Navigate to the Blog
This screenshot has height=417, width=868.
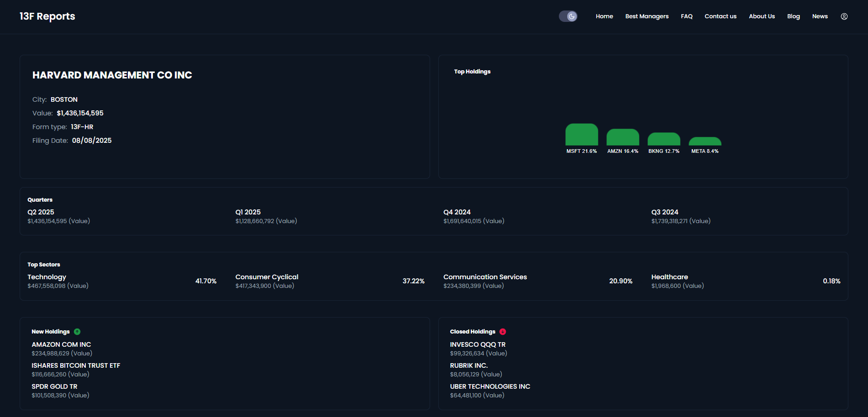[794, 16]
